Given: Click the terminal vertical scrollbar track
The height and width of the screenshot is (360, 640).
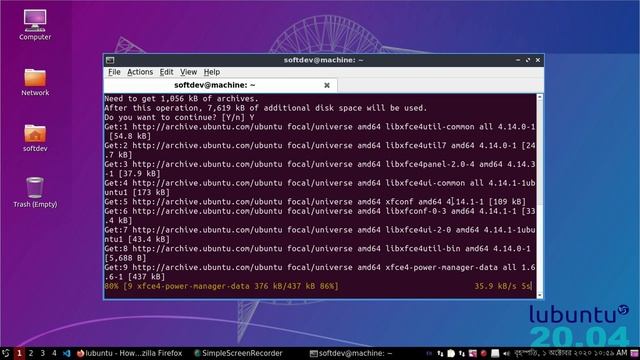Looking at the screenshot, I should click(540, 196).
